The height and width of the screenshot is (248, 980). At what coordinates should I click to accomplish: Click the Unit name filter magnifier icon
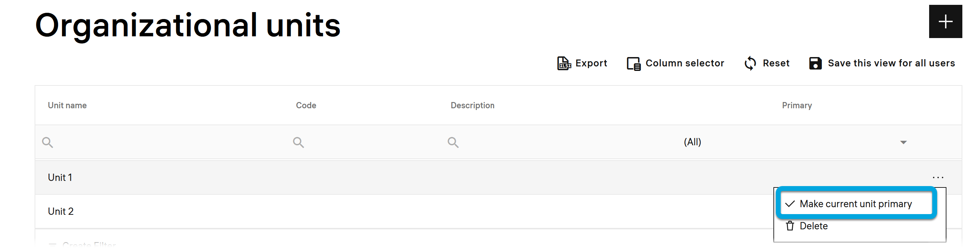tap(47, 142)
